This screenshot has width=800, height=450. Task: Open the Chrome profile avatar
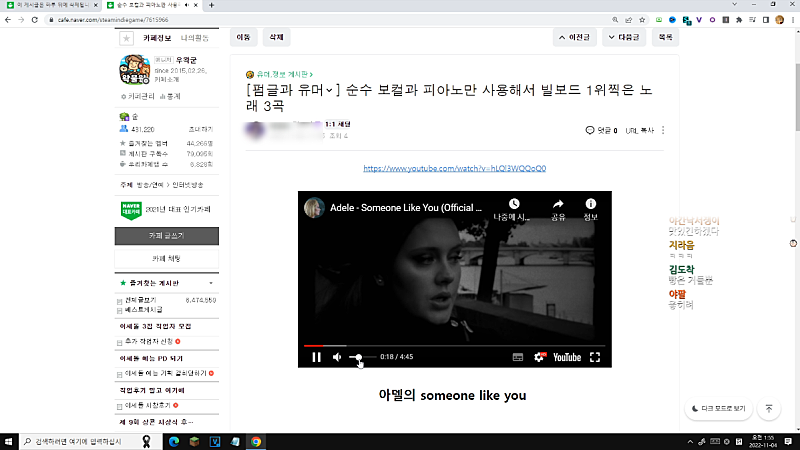click(779, 20)
